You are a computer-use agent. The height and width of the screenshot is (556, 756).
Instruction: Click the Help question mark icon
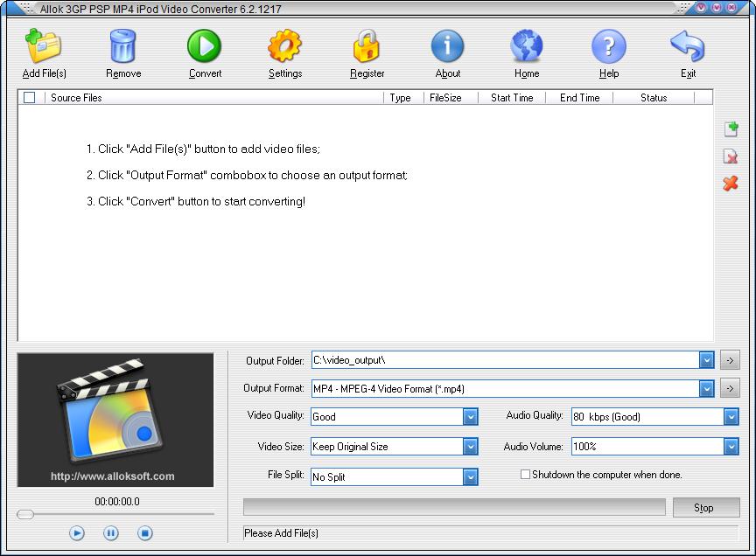608,46
